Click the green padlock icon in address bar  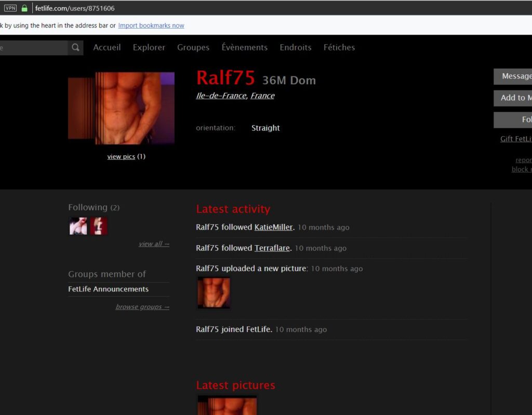(24, 8)
